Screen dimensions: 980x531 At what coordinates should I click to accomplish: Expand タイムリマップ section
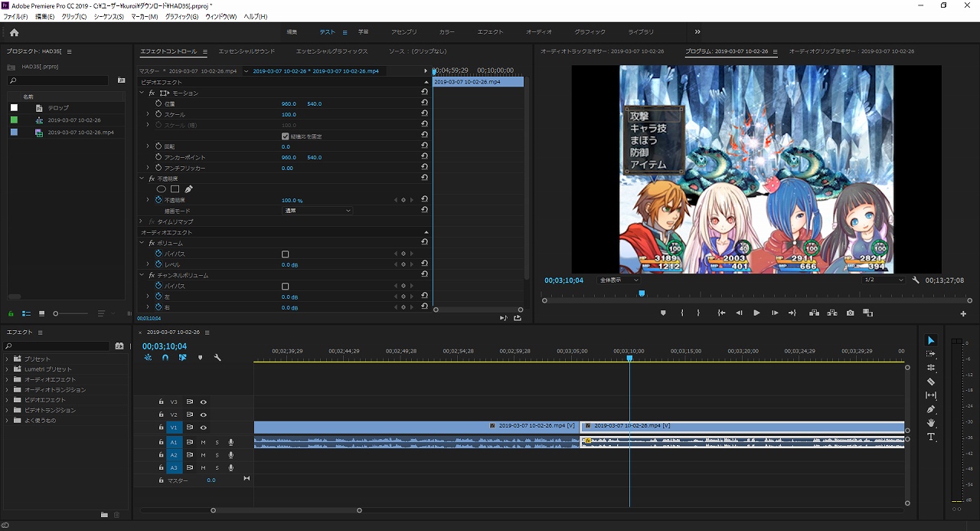click(142, 221)
